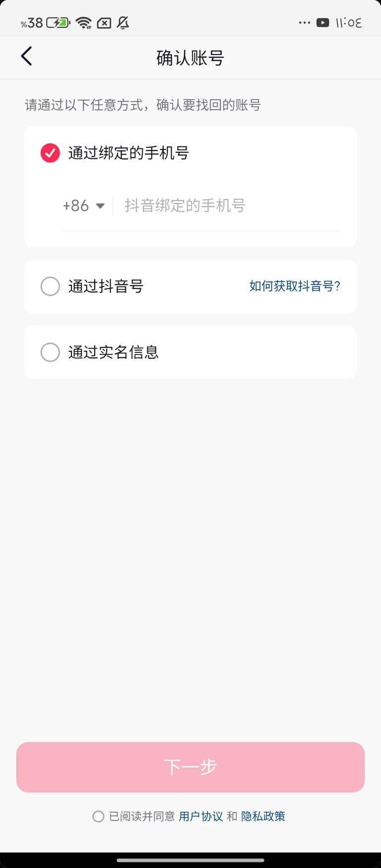
Task: Open the +86 country code dropdown
Action: tap(76, 205)
